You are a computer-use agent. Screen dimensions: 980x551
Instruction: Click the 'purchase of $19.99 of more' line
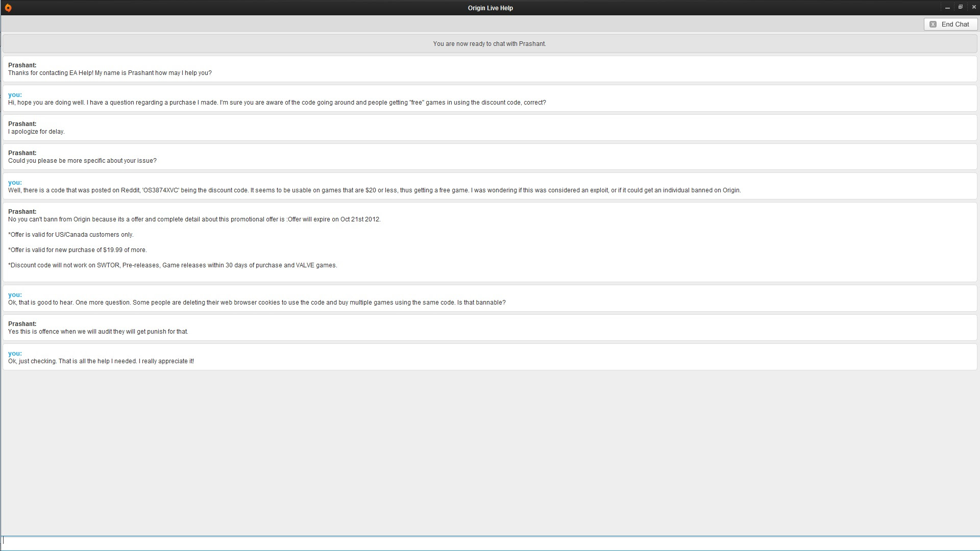[78, 250]
